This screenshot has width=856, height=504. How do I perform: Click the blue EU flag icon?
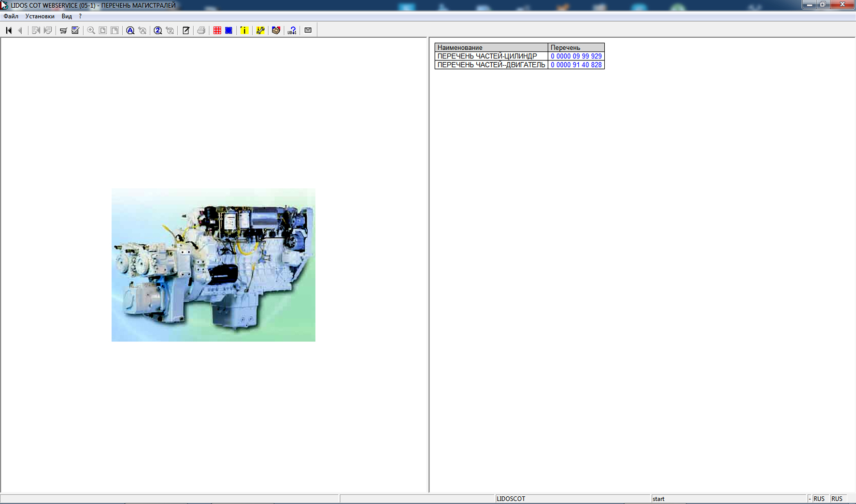tap(229, 30)
